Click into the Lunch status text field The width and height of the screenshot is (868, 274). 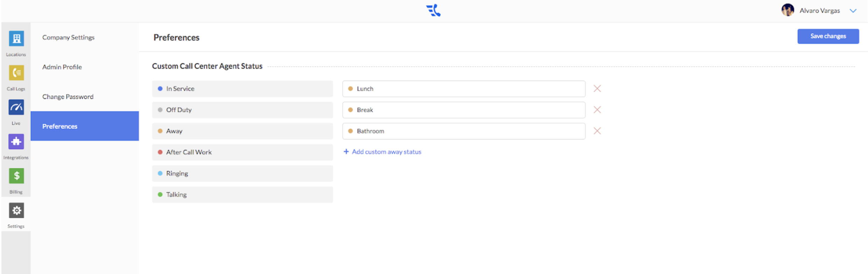pyautogui.click(x=464, y=89)
